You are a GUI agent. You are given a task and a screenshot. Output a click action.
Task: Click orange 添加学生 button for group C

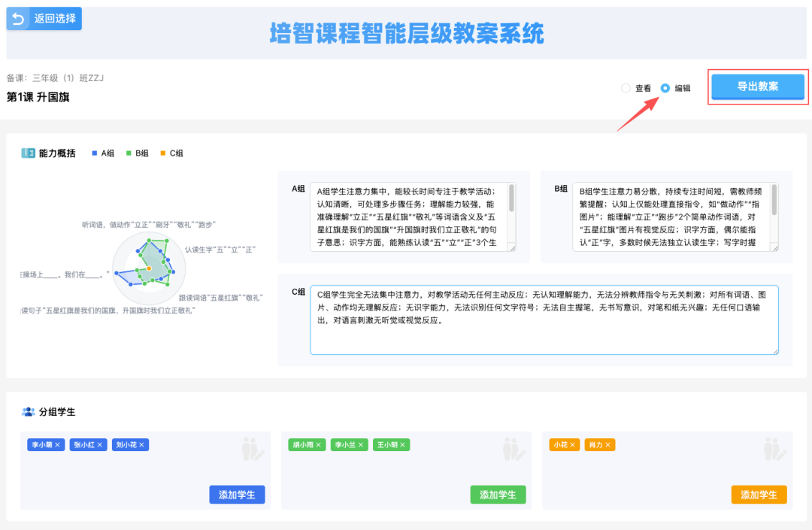[759, 495]
